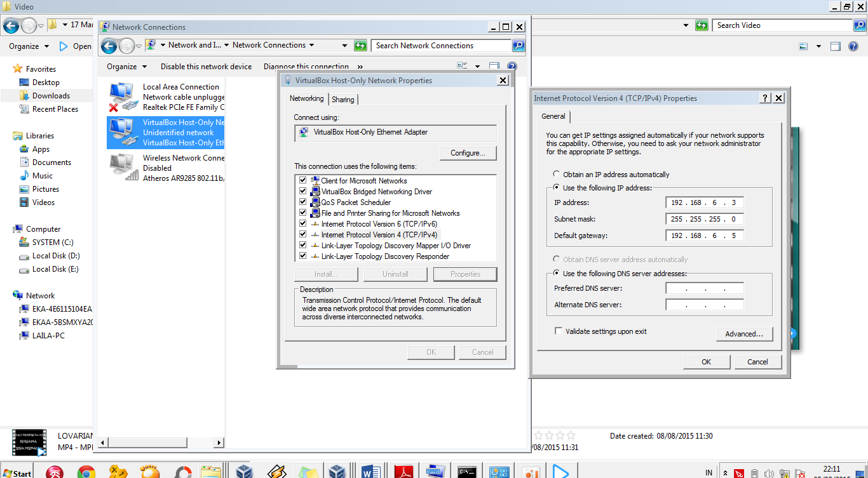The image size is (868, 478).
Task: Go back in the Video explorer window
Action: 11,25
